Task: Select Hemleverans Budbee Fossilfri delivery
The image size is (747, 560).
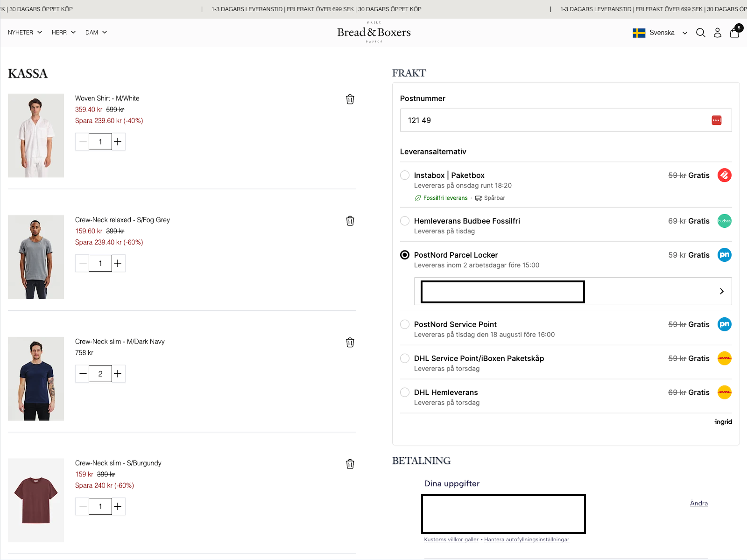Action: 405,221
